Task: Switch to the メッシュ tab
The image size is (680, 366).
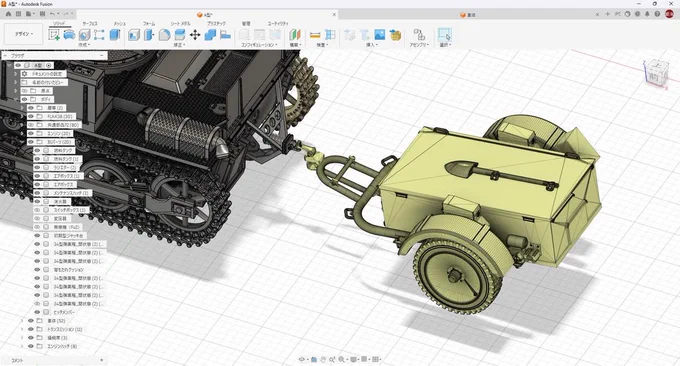Action: click(120, 23)
